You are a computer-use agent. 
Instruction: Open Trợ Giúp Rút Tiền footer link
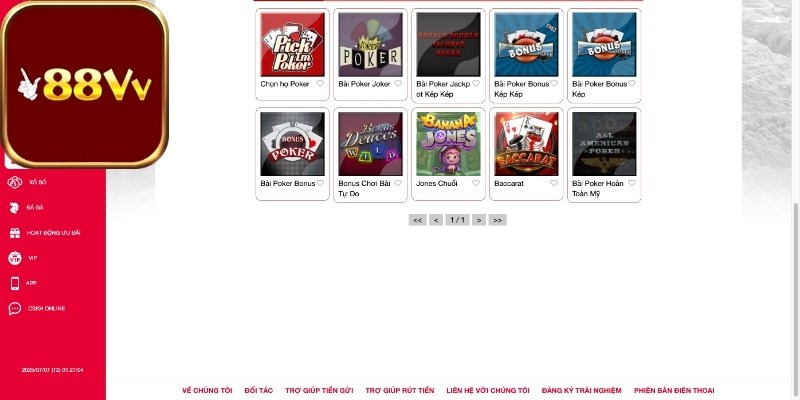(x=399, y=390)
